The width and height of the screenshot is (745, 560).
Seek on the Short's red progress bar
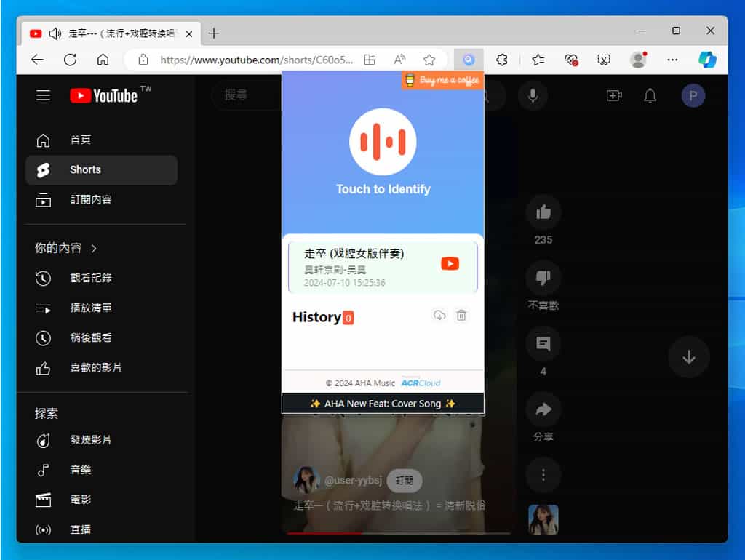click(x=398, y=533)
